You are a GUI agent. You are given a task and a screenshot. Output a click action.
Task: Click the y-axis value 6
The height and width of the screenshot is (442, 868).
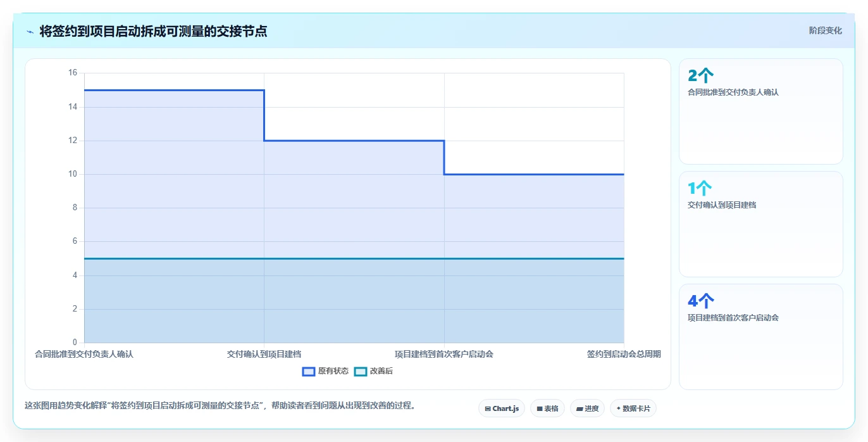pos(75,241)
